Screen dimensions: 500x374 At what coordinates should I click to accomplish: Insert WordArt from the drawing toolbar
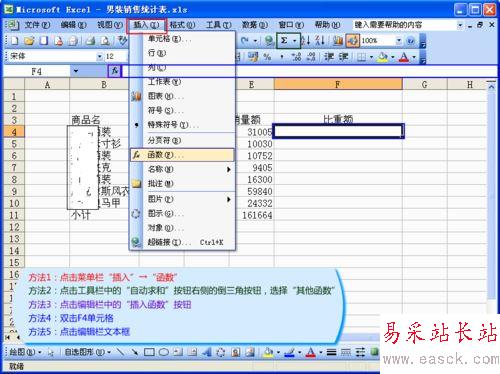207,352
